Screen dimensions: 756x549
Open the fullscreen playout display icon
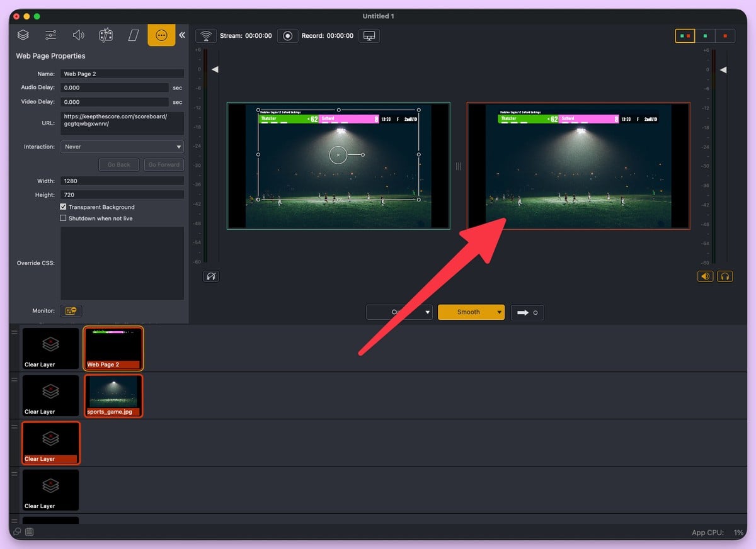click(x=369, y=36)
